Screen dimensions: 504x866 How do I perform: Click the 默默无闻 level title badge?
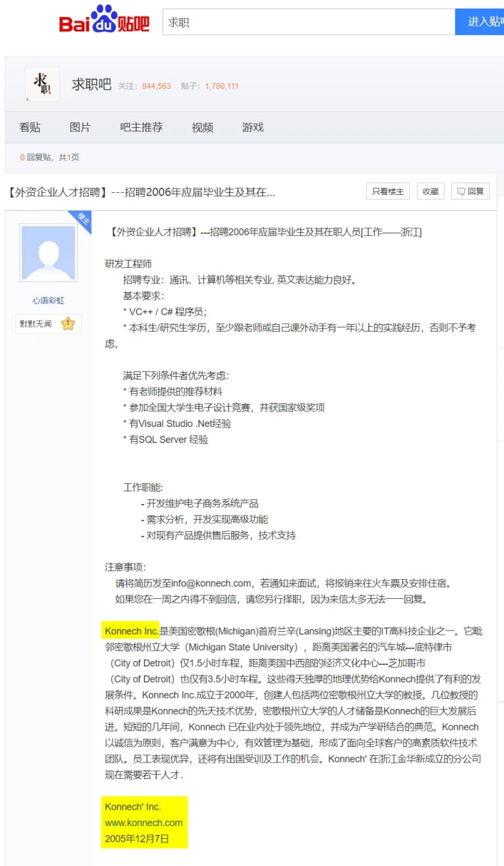[36, 324]
